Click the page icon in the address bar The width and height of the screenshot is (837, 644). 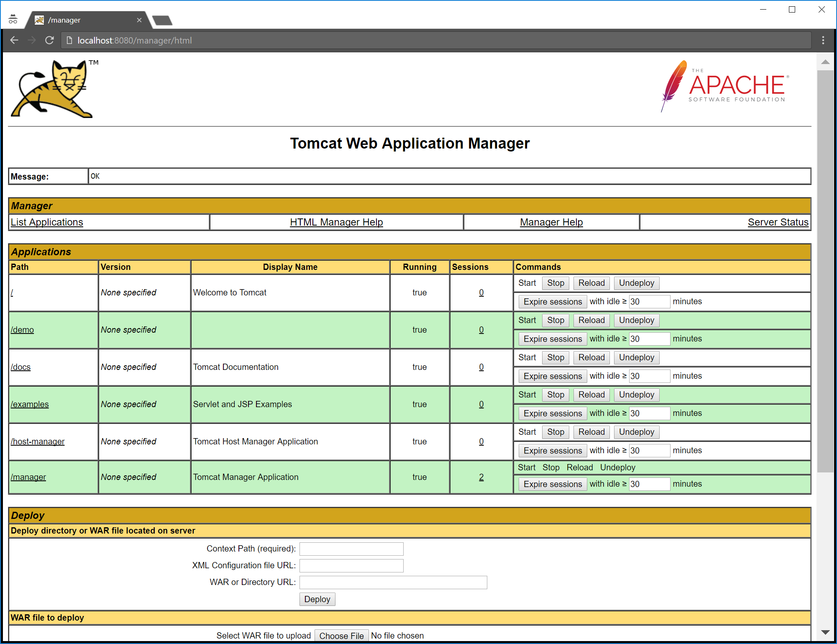click(x=69, y=40)
